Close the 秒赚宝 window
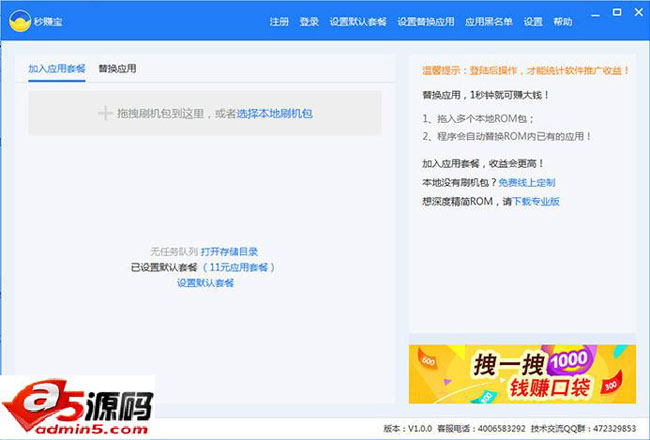Image resolution: width=650 pixels, height=440 pixels. [639, 12]
